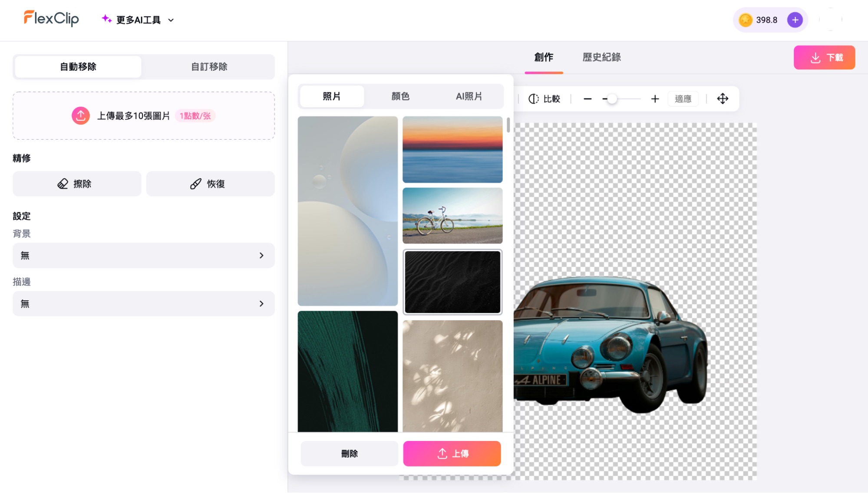Click the blue Alpine car image
This screenshot has width=868, height=493.
[x=611, y=344]
